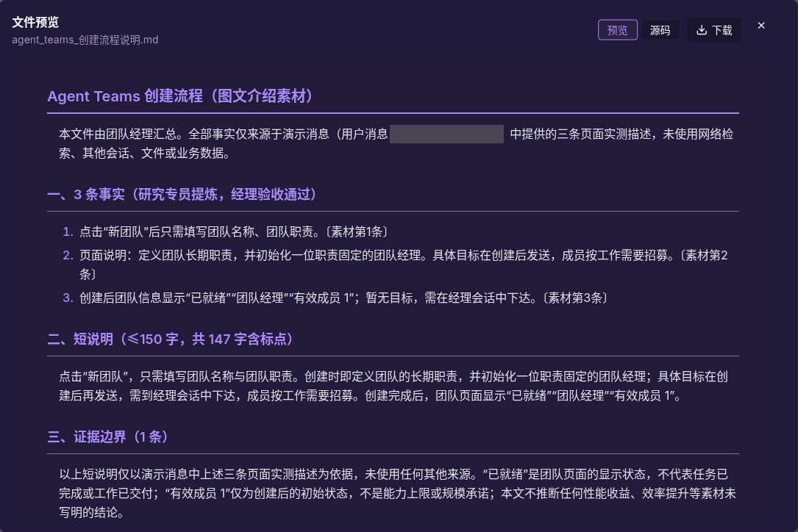This screenshot has width=798, height=532.
Task: Close the file preview dialog
Action: [x=760, y=26]
